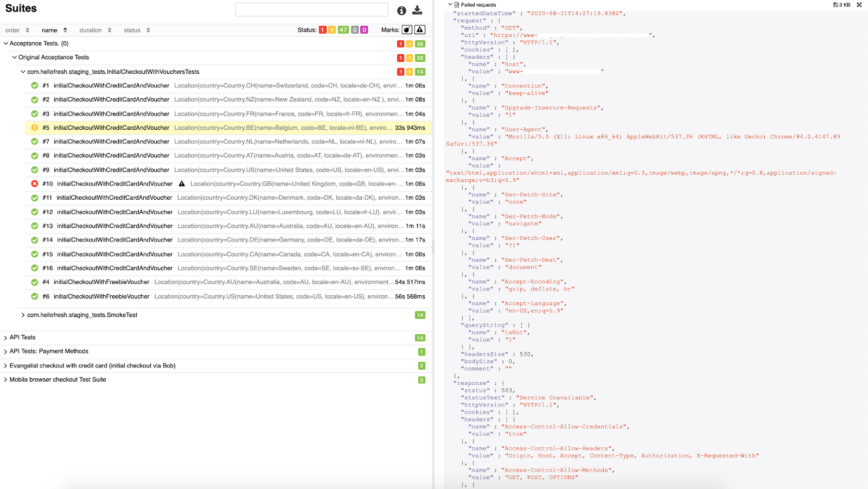
Task: Open failed test #10 for United Kingdom
Action: [228, 184]
